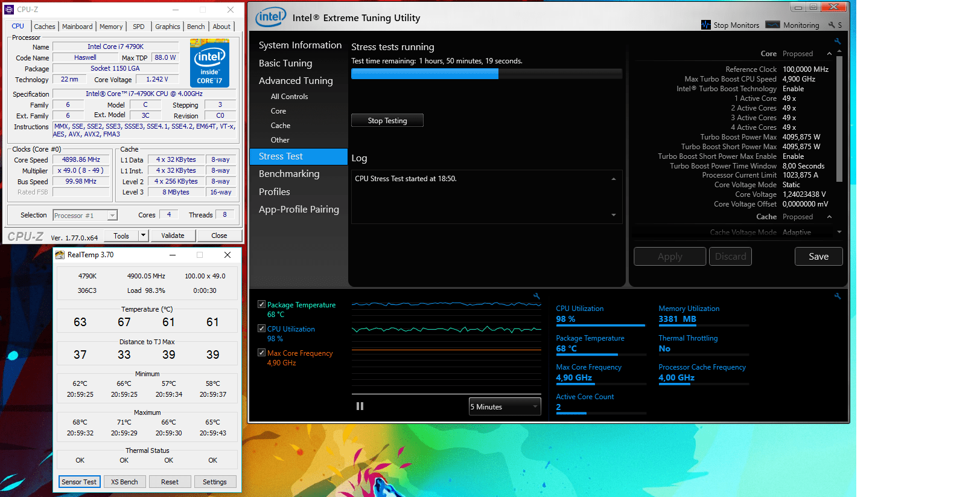Open the CPU-Z Tools dropdown arrow
The image size is (980, 497).
coord(143,236)
